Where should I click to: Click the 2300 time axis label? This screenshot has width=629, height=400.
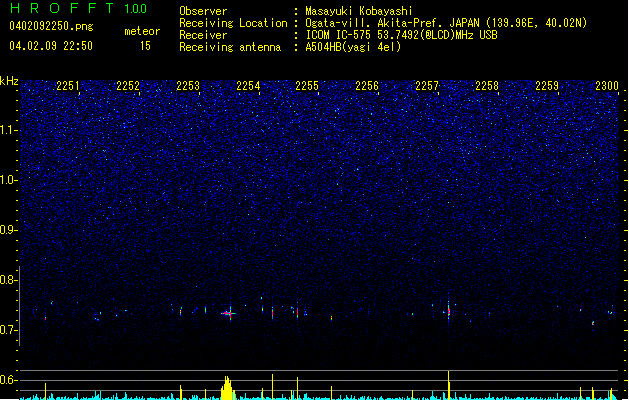coord(607,86)
